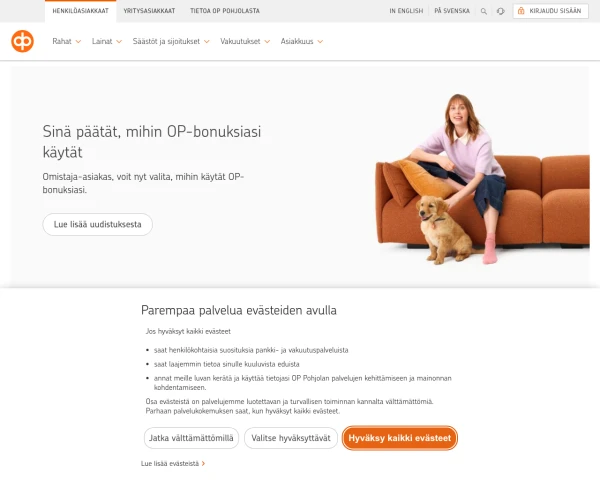
Task: Click the orange OP logo
Action: coord(22,41)
